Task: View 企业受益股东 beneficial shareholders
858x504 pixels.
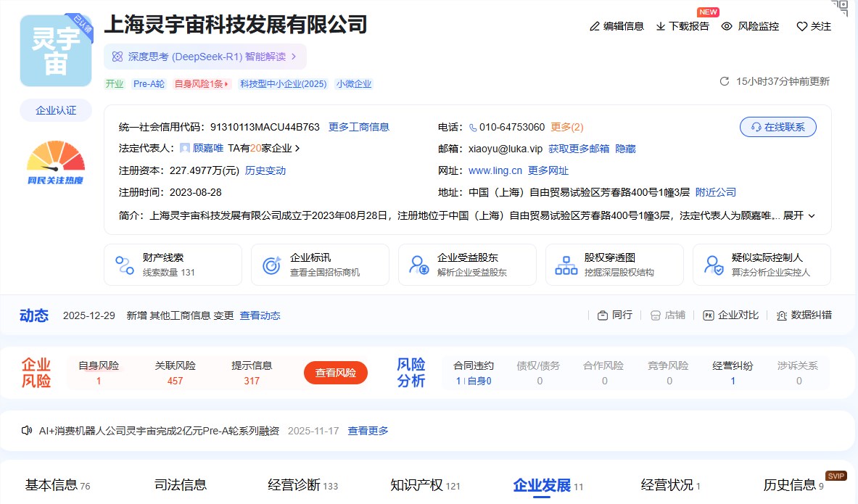Action: tap(467, 265)
